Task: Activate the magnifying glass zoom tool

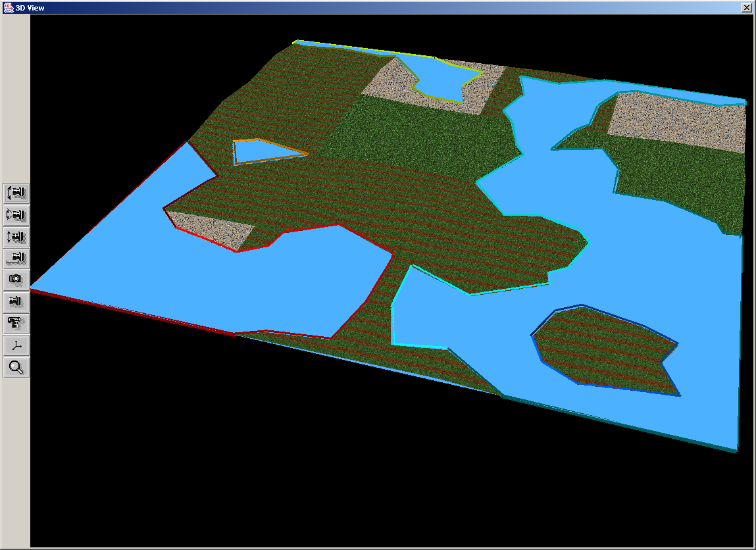Action: coord(16,367)
